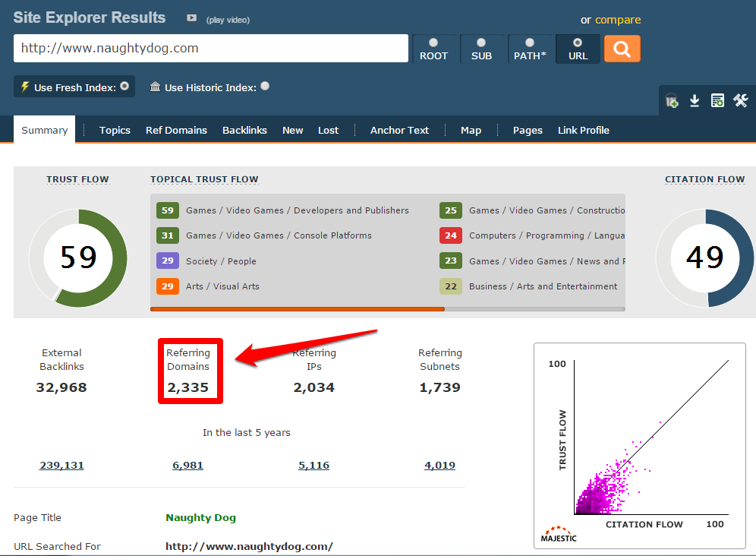This screenshot has width=756, height=556.
Task: Click the topical trust flow horizontal scrollbar
Action: coord(297,309)
